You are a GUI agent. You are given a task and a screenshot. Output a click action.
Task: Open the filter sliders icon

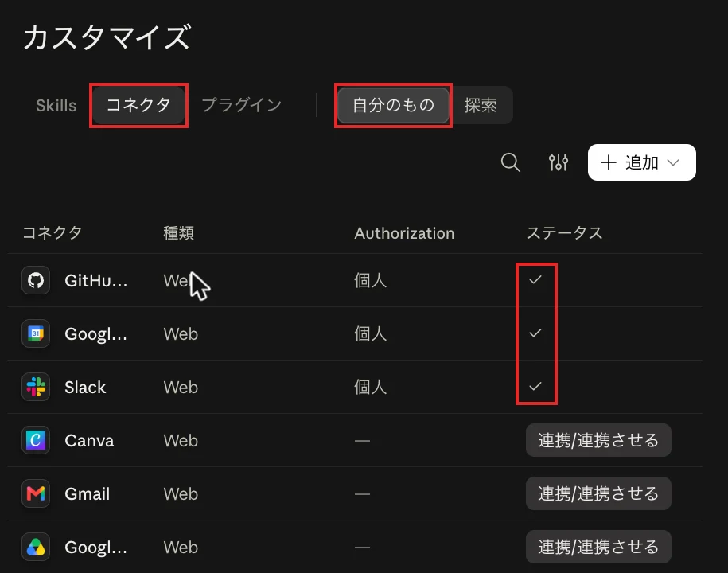point(558,162)
